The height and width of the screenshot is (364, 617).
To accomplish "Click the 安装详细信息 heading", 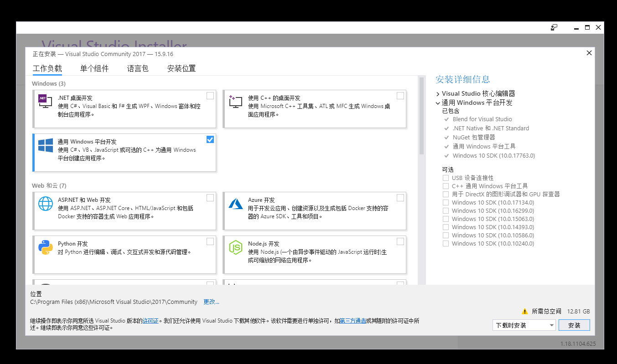I will pos(463,79).
